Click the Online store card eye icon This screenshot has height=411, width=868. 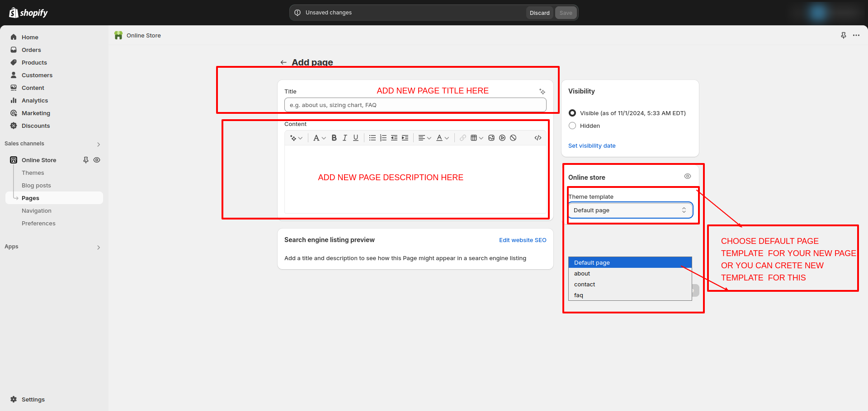688,176
